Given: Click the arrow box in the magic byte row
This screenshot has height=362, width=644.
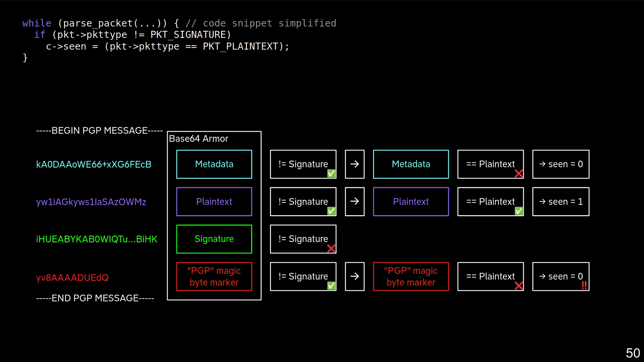Looking at the screenshot, I should click(355, 277).
